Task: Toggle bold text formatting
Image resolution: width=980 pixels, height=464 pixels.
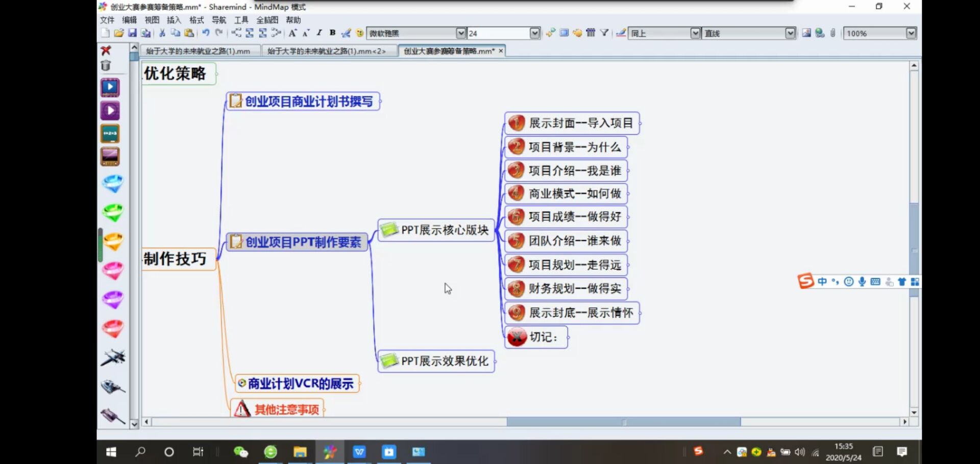Action: 332,33
